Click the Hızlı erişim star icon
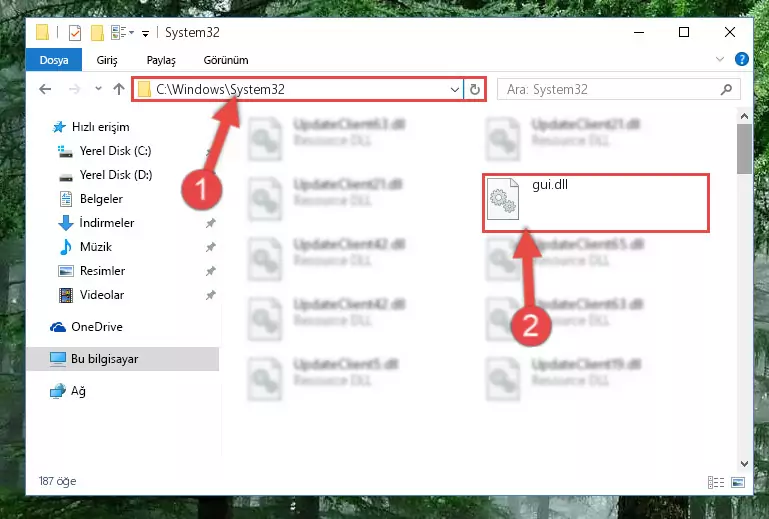 point(59,127)
